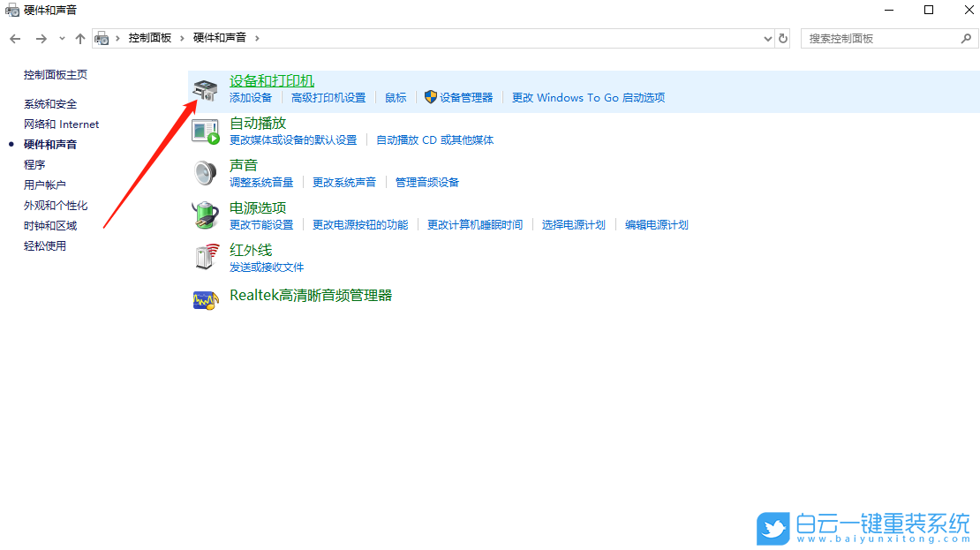Viewport: 980px width, 550px height.
Task: Open the 设备和打印机 link
Action: tap(271, 79)
